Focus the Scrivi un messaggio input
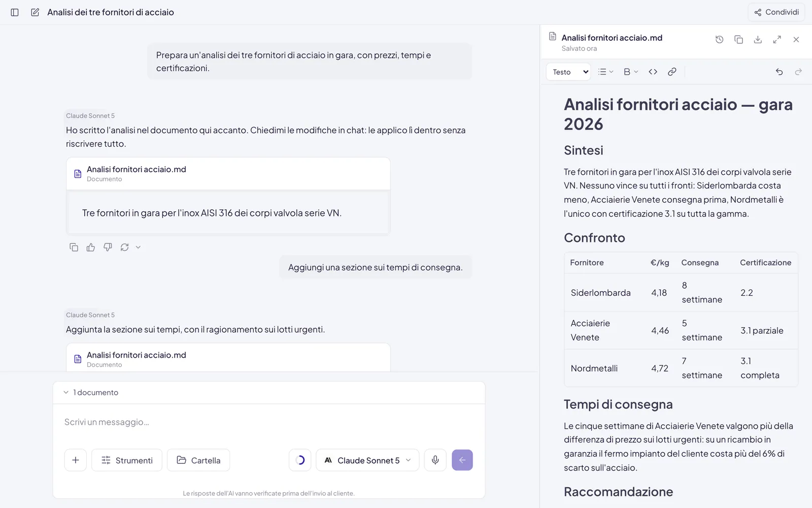812x508 pixels. point(269,422)
